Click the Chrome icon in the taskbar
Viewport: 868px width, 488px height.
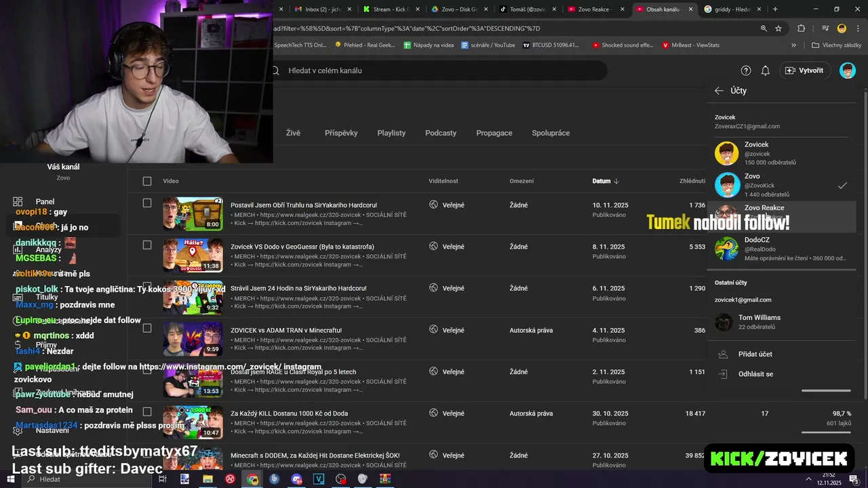pyautogui.click(x=252, y=479)
